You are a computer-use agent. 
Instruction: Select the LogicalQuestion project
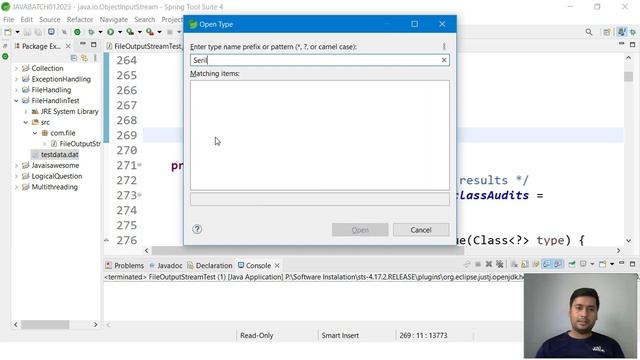57,176
